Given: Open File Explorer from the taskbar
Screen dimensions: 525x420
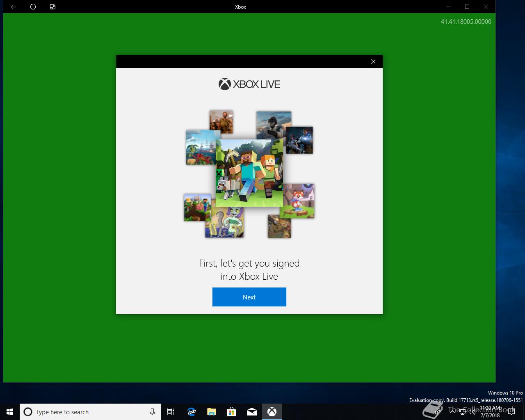Looking at the screenshot, I should [211, 412].
